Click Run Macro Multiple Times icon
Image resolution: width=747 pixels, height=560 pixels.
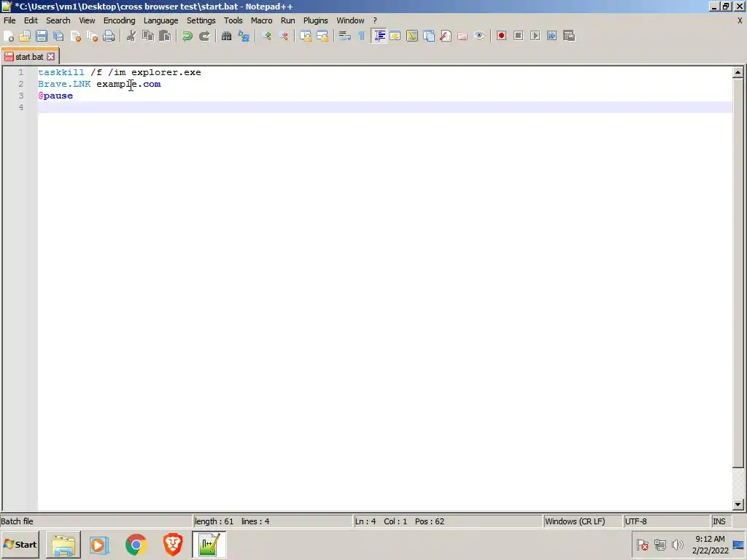click(x=551, y=36)
